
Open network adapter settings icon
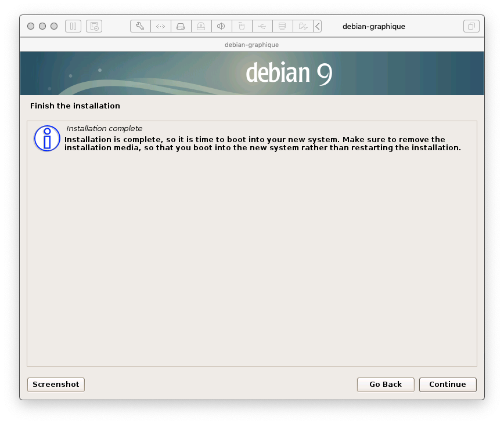[160, 26]
